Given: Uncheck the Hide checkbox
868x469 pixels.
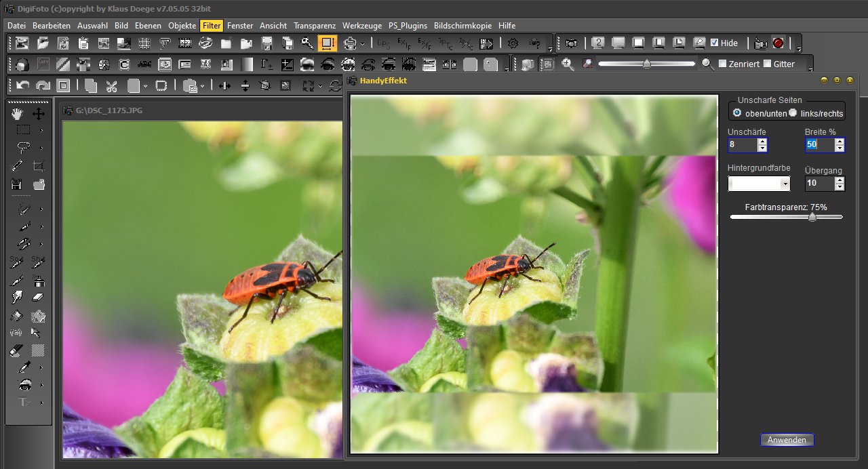Looking at the screenshot, I should tap(714, 43).
